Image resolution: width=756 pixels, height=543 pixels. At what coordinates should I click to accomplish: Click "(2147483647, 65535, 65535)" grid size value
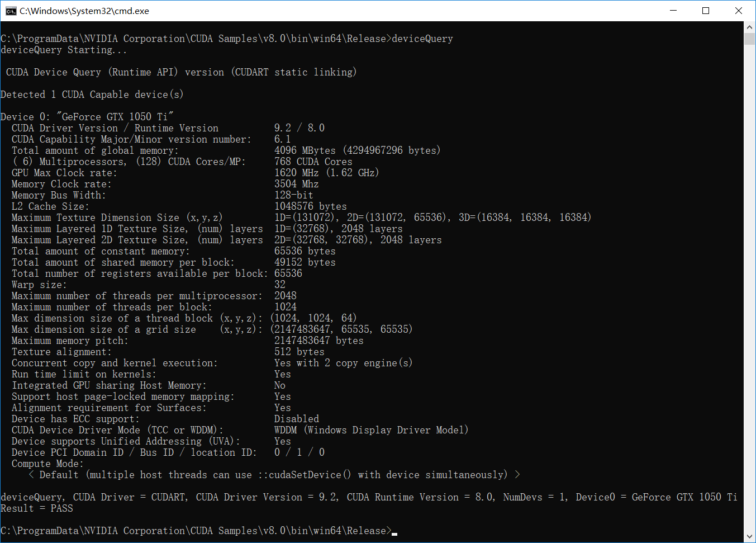(341, 329)
